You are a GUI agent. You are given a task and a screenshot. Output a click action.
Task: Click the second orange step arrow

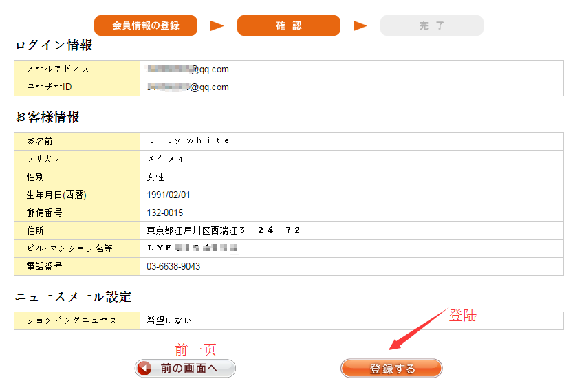coord(360,26)
